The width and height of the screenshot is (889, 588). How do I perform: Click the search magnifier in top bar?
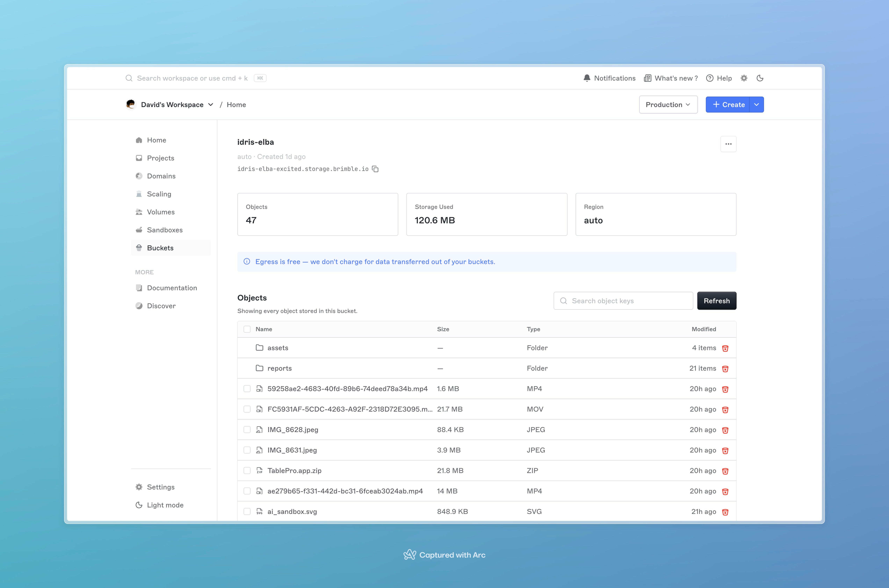[129, 78]
